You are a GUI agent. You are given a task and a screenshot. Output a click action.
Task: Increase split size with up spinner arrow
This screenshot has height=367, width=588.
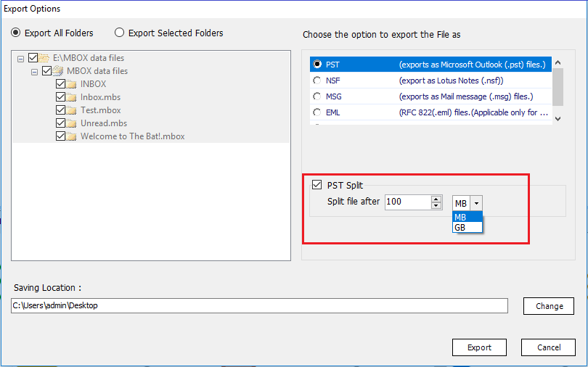tap(436, 199)
